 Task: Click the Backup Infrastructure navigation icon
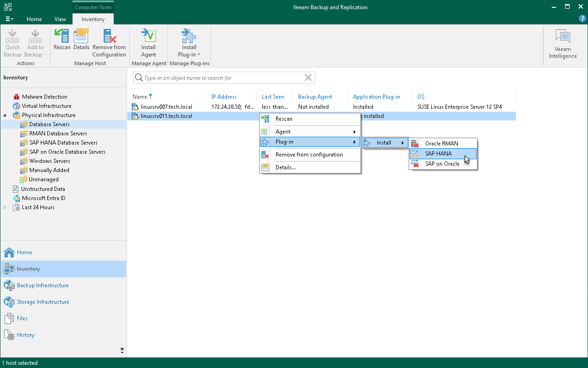tap(9, 285)
